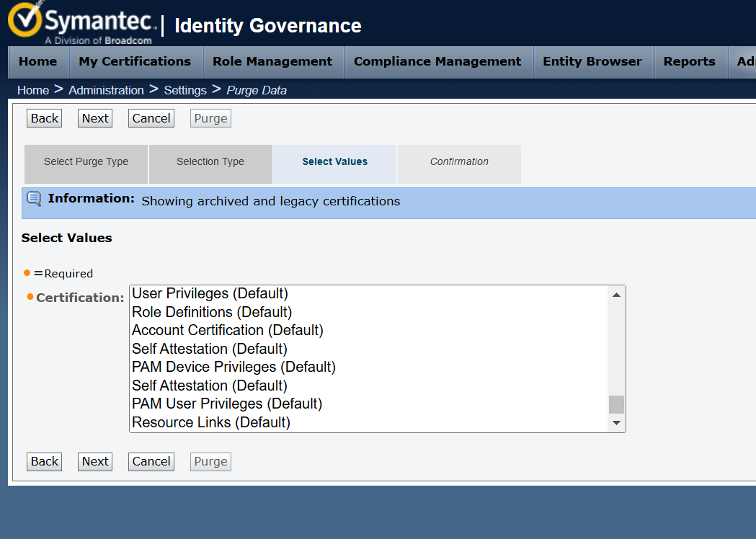Click the Symantec logo icon
Image resolution: width=756 pixels, height=539 pixels.
click(26, 21)
